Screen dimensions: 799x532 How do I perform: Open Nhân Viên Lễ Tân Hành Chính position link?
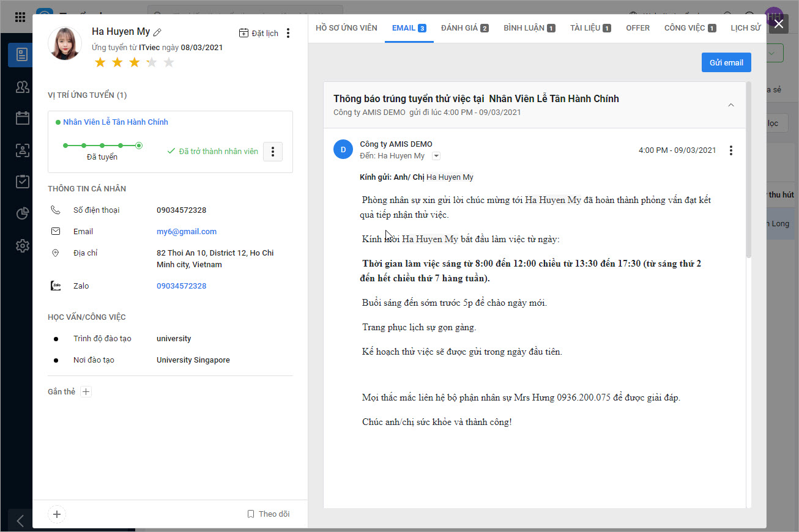point(116,122)
